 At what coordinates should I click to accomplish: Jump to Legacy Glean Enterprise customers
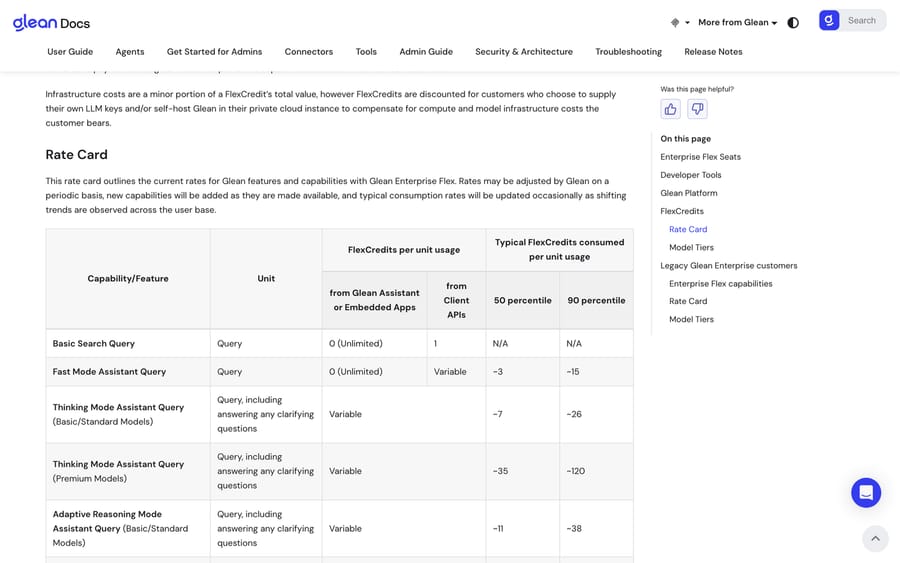[x=728, y=266]
